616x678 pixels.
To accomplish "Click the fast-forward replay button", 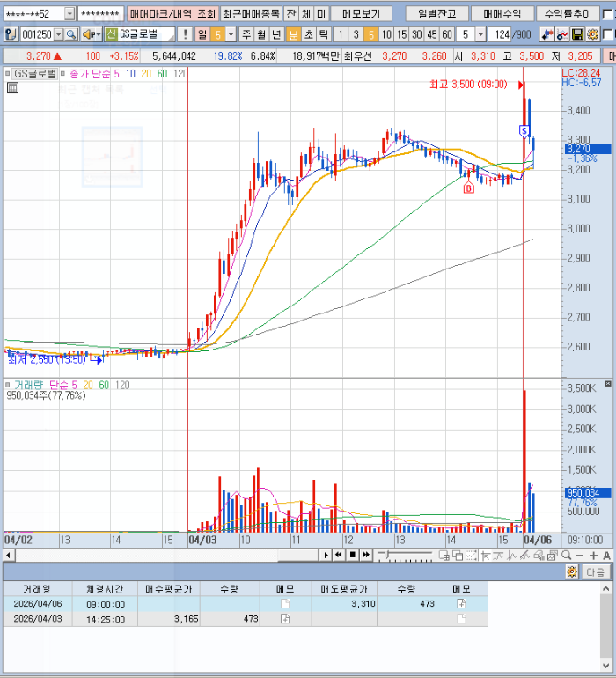I will tap(366, 555).
